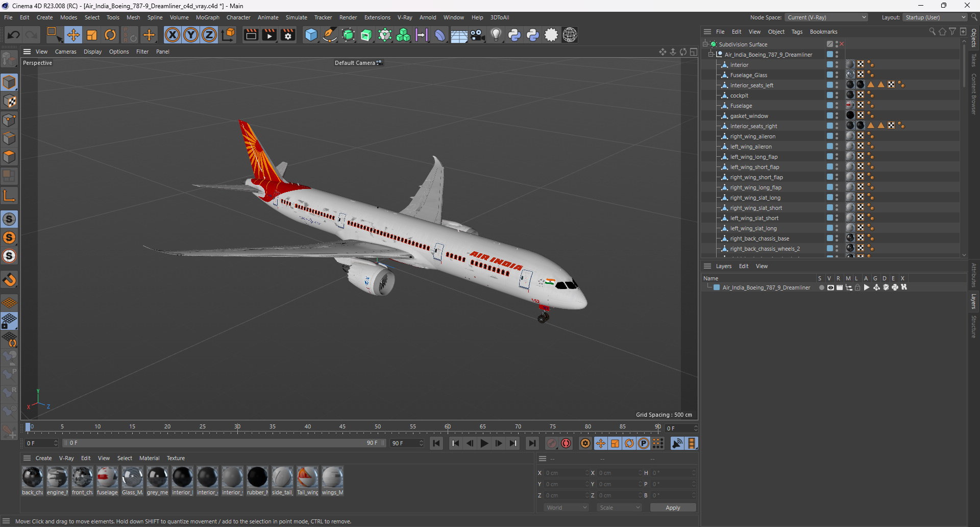Click the Apply button
This screenshot has width=980, height=527.
coord(673,508)
